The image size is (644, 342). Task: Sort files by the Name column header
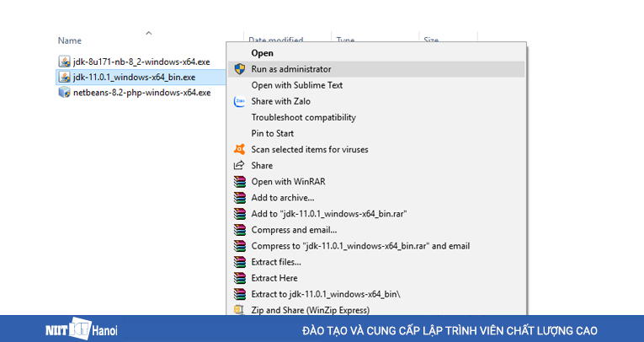tap(70, 40)
